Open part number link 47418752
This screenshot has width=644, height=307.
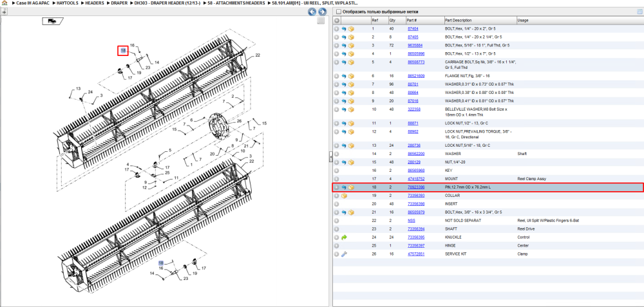click(415, 179)
